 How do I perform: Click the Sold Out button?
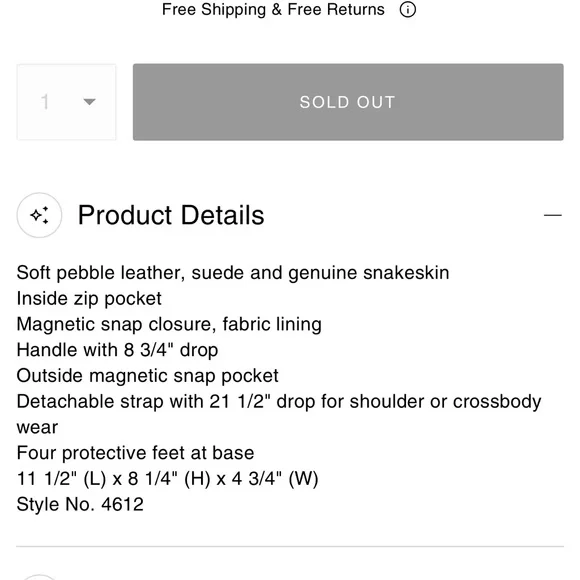[x=348, y=102]
